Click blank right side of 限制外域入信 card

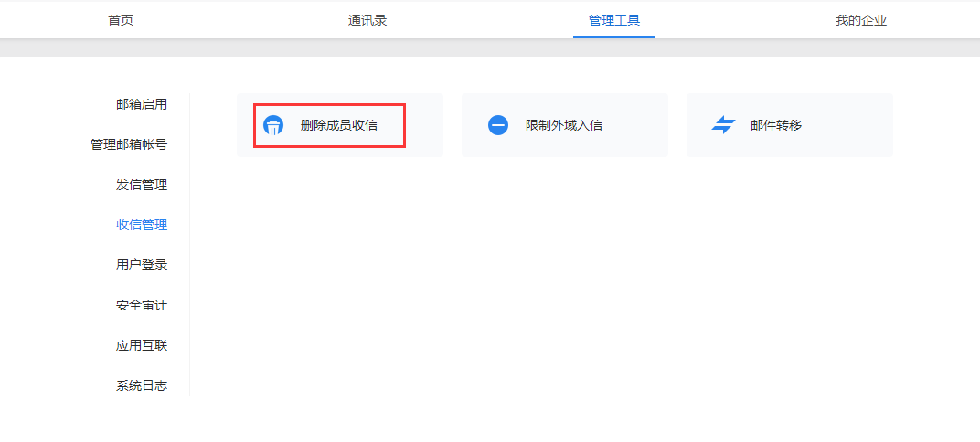[x=635, y=126]
